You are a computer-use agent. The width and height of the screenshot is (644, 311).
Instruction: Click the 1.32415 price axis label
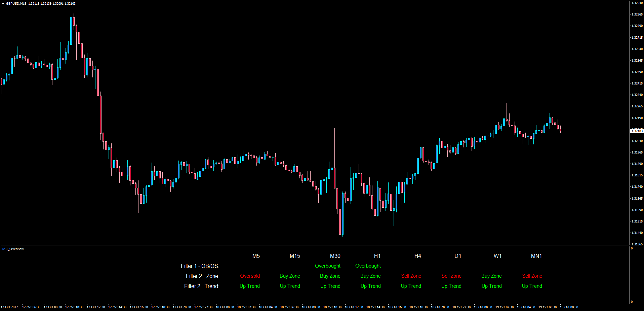point(637,83)
